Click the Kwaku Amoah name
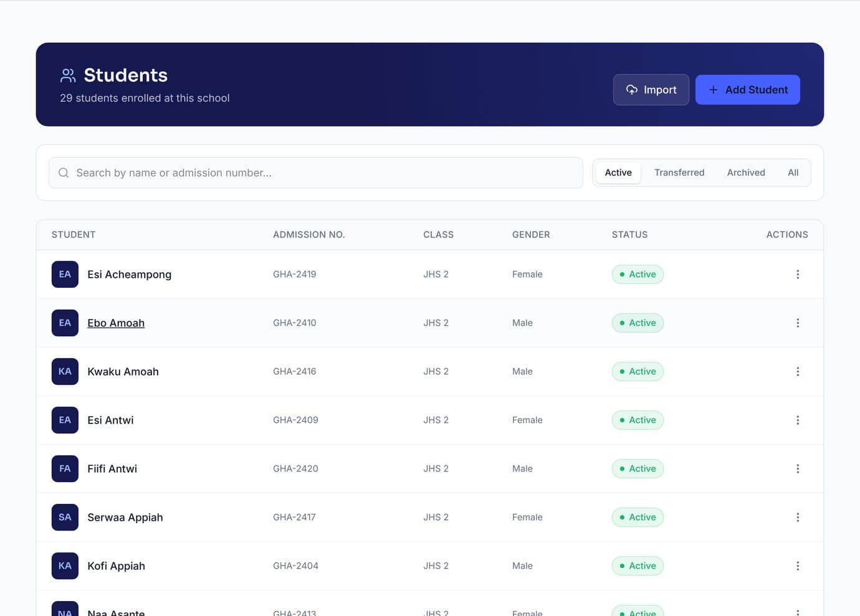 click(123, 371)
